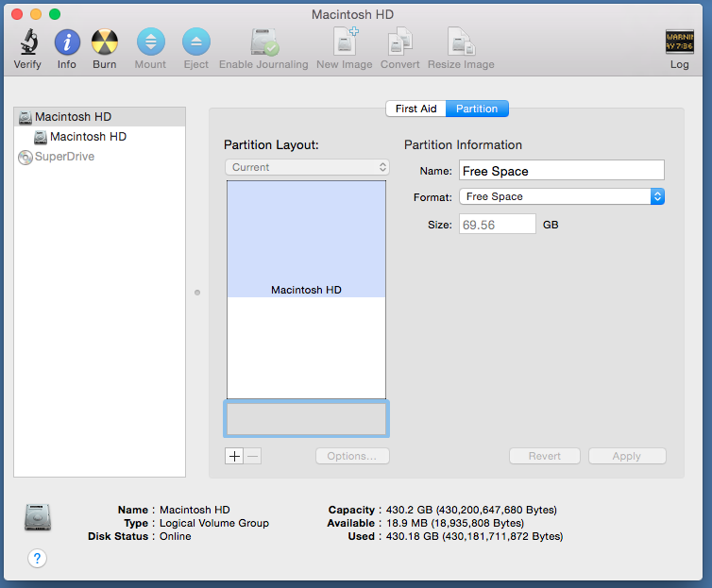The height and width of the screenshot is (588, 712).
Task: Click the Partition Layout label
Action: (x=271, y=145)
